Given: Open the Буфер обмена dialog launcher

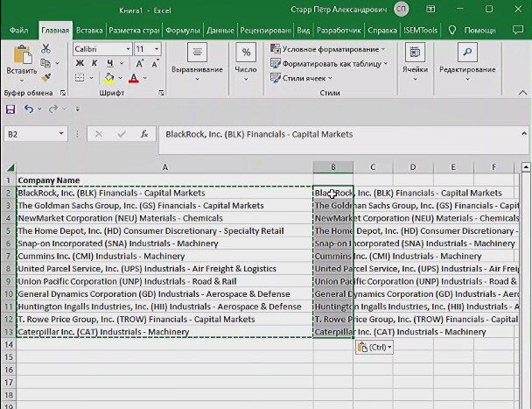Looking at the screenshot, I should click(63, 93).
